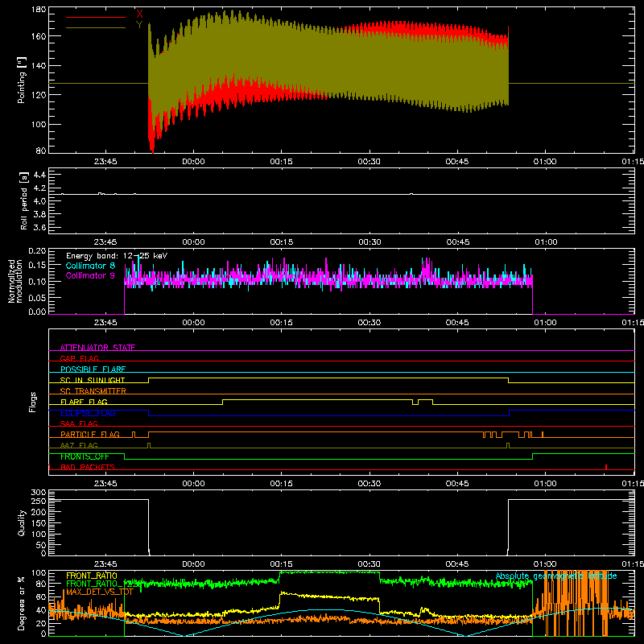This screenshot has height=644, width=644.
Task: Click the FLARE_FLAG dip near 00:38
Action: click(x=415, y=402)
